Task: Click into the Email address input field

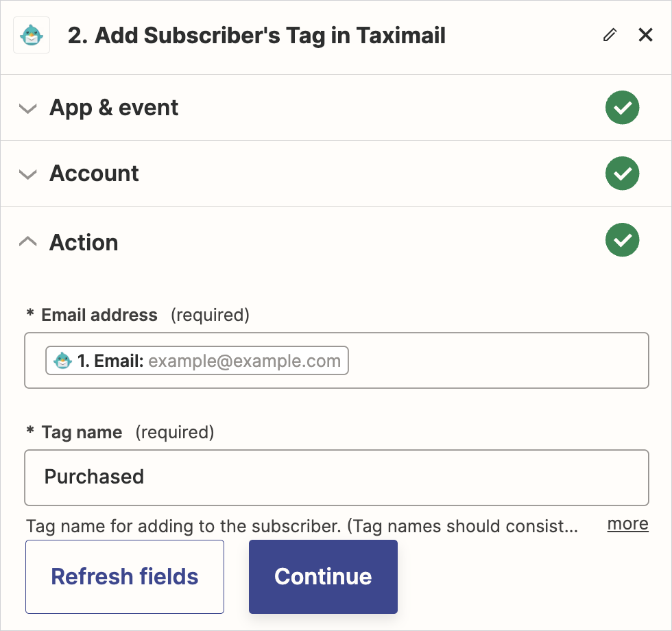Action: 494,361
